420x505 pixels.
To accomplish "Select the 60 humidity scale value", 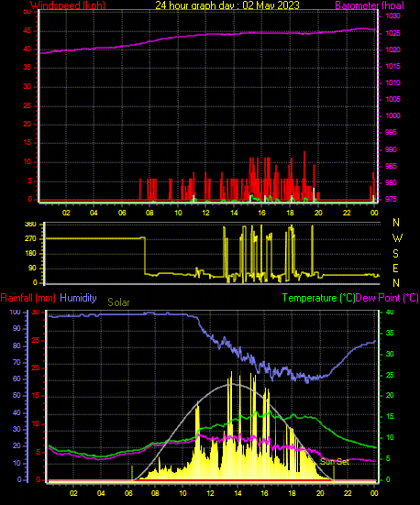I will [17, 379].
